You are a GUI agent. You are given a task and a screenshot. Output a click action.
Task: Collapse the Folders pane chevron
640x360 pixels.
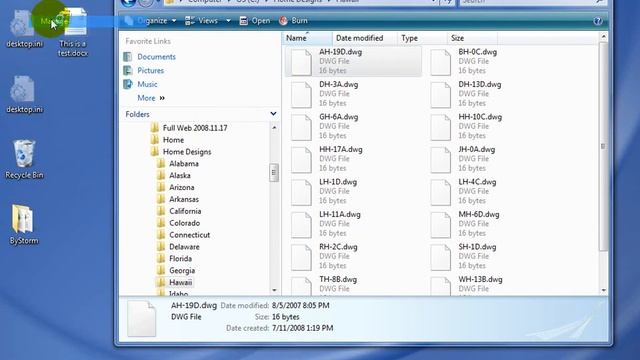[273, 114]
